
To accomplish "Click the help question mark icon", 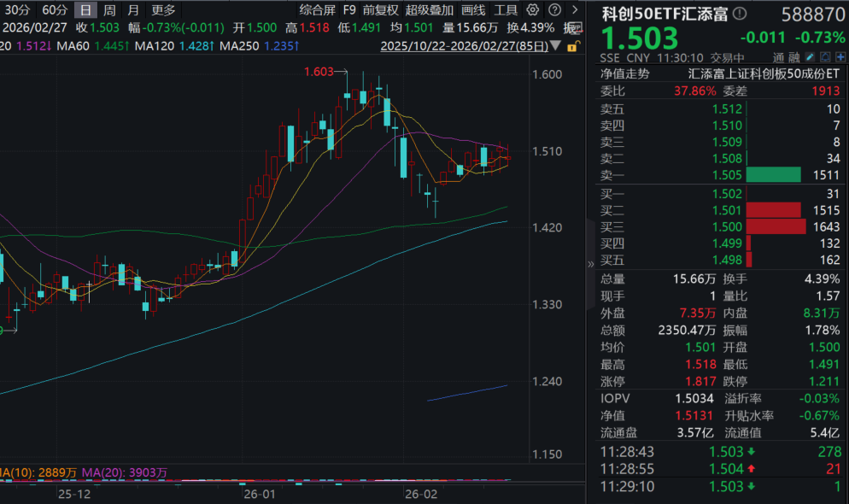I will tap(553, 10).
